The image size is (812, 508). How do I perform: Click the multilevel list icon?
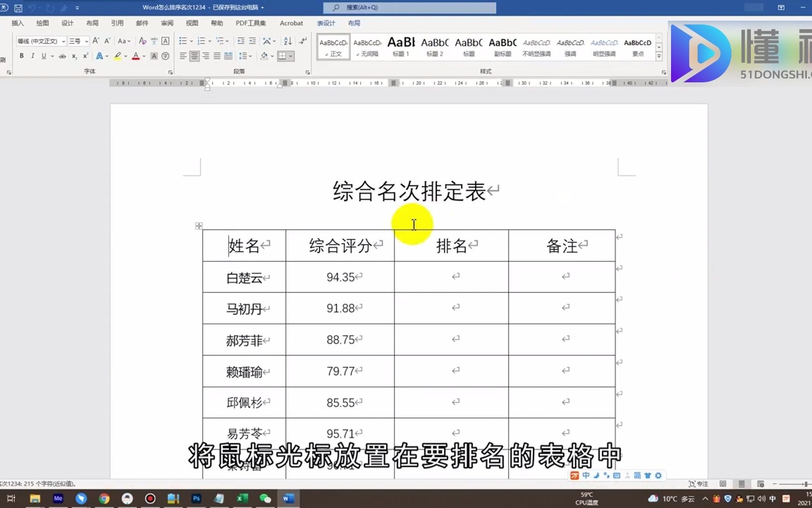coord(219,41)
